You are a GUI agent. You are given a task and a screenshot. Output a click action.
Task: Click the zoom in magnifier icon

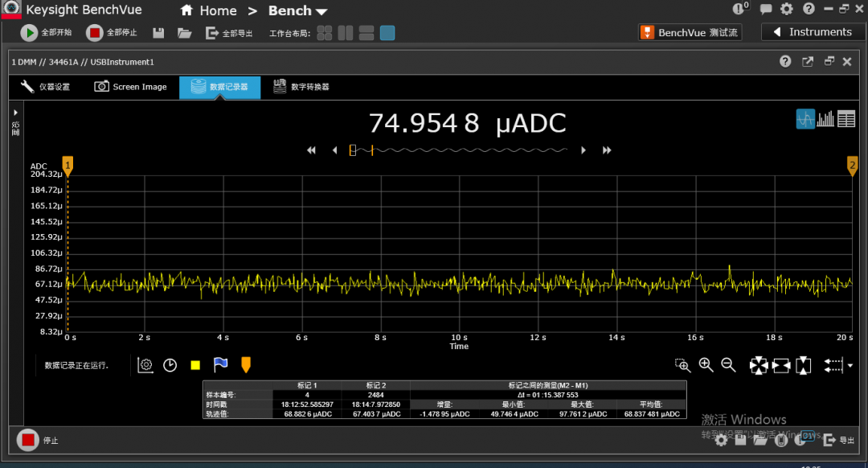click(x=706, y=365)
